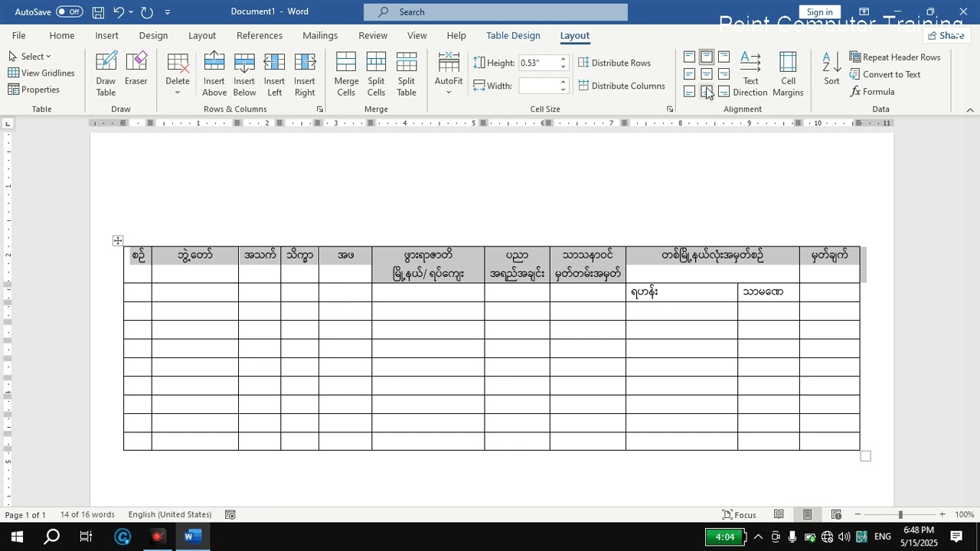This screenshot has height=551, width=980.
Task: Collapse the ribbon with chevron
Action: pos(970,109)
